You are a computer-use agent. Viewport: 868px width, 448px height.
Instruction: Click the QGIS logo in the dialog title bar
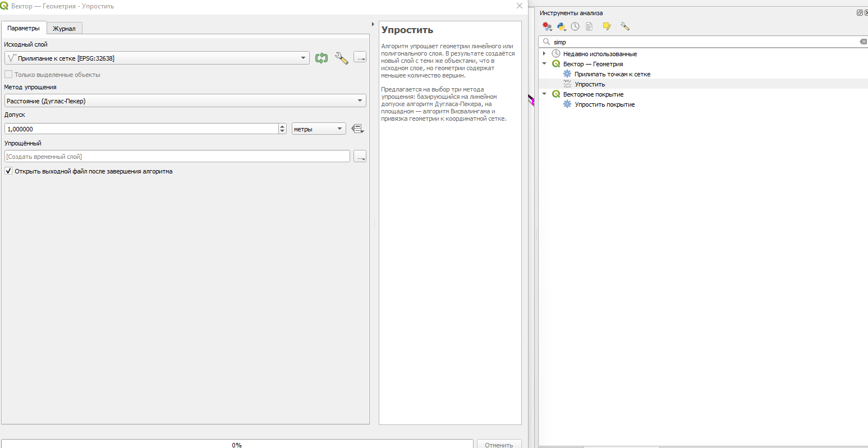(4, 6)
